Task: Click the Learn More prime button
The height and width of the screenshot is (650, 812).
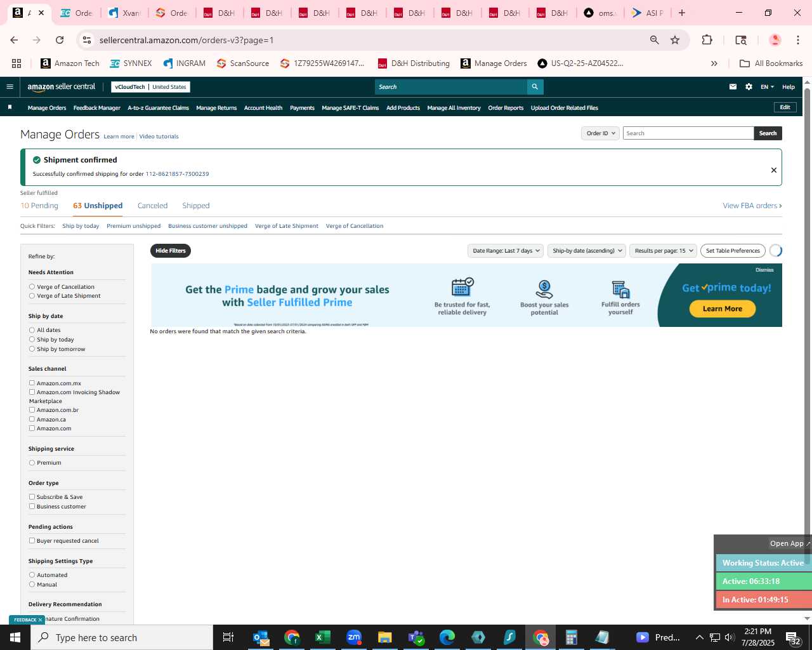Action: click(x=722, y=308)
